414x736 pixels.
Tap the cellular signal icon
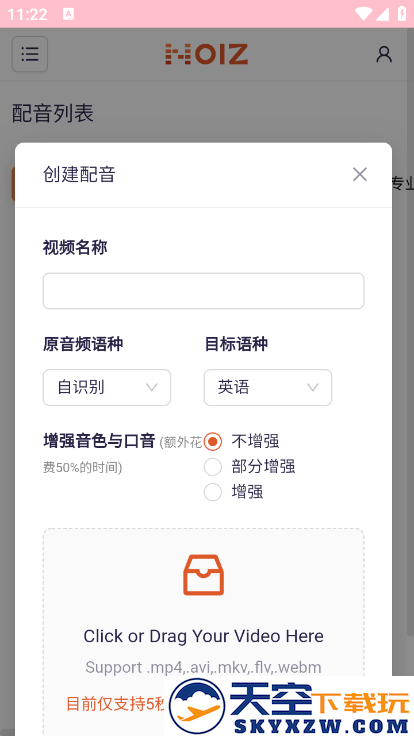point(382,14)
